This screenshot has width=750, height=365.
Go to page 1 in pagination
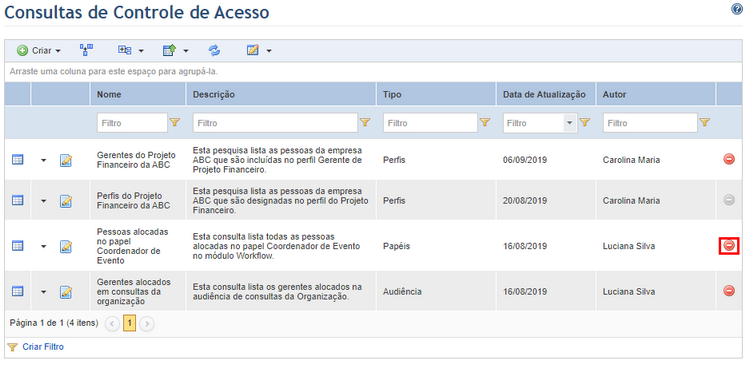[x=129, y=324]
